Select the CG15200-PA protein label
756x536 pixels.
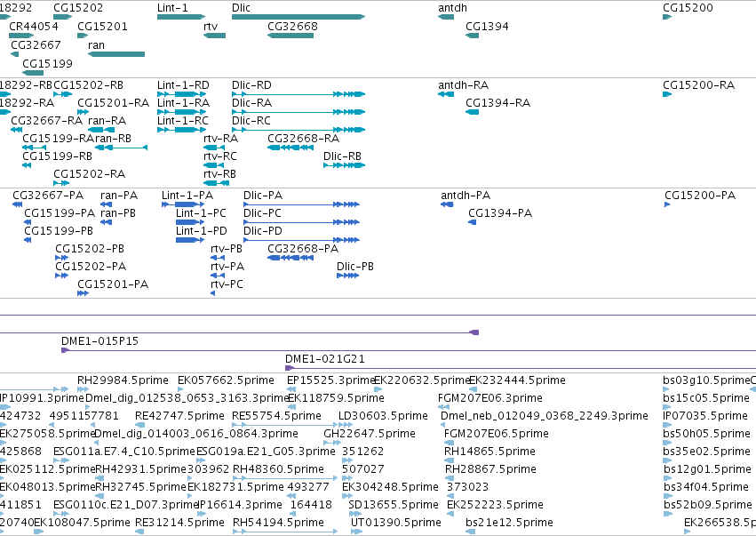pyautogui.click(x=700, y=196)
